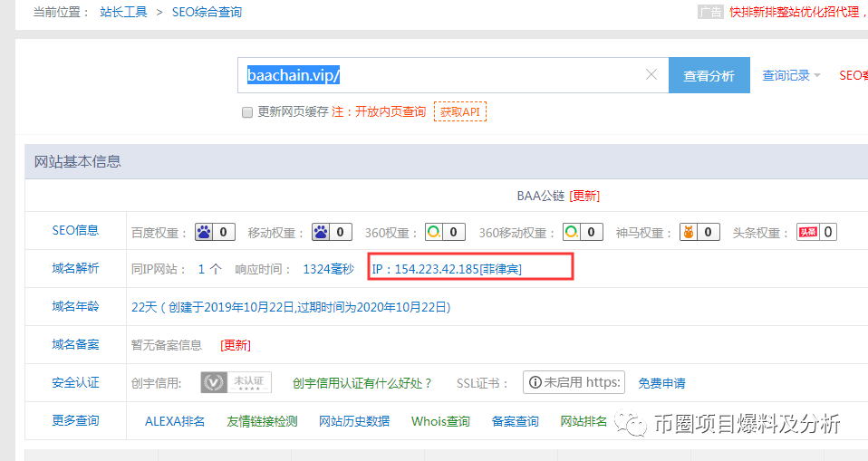This screenshot has height=461, width=868.
Task: Click the 获取API button
Action: (460, 111)
